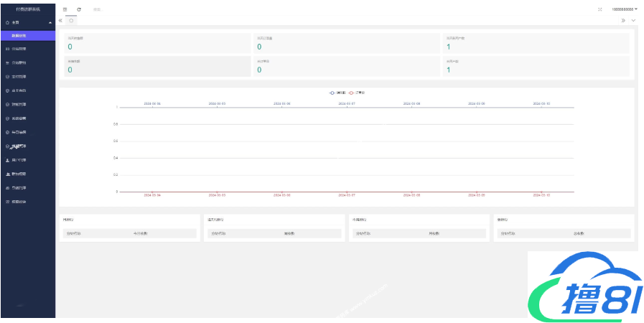Open the 10000000000 account dropdown

[624, 9]
